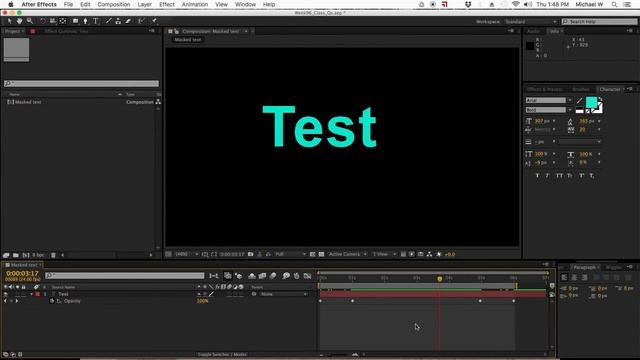Collapse the Test layer properties triangle
The width and height of the screenshot is (640, 360).
(31, 294)
